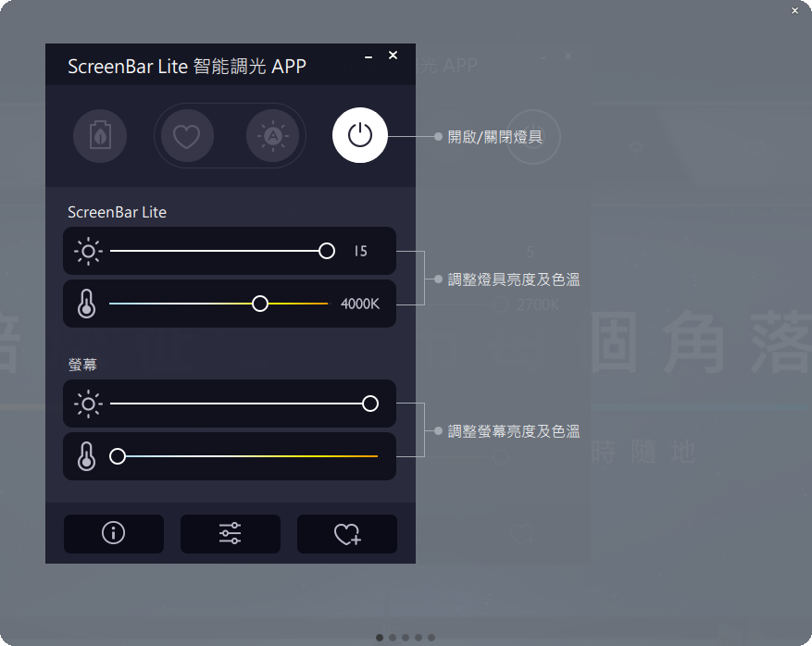Close the tutorial overlay

point(795,11)
